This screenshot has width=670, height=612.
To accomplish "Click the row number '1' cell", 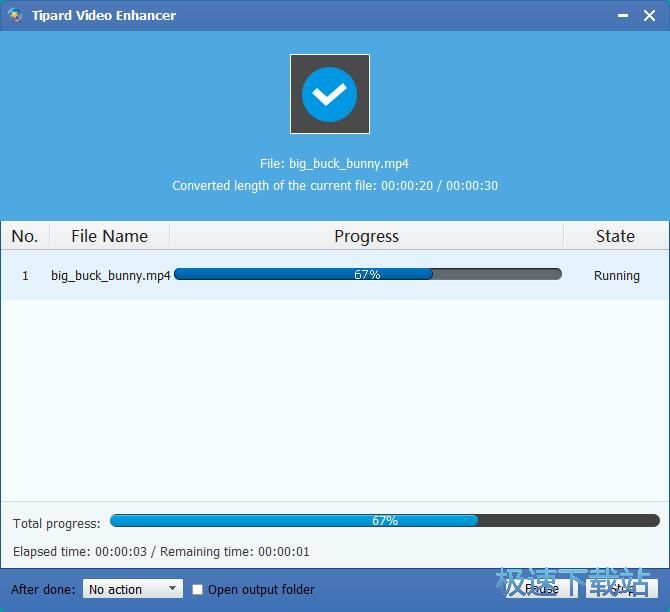I will pyautogui.click(x=25, y=276).
